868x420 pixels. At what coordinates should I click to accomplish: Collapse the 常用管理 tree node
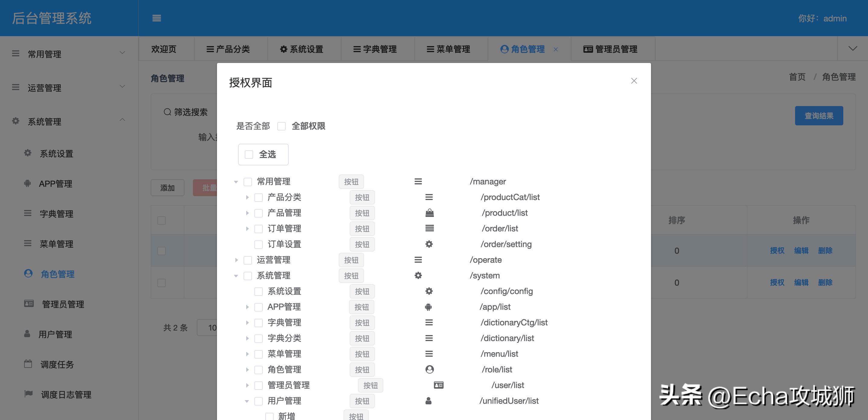pos(236,181)
